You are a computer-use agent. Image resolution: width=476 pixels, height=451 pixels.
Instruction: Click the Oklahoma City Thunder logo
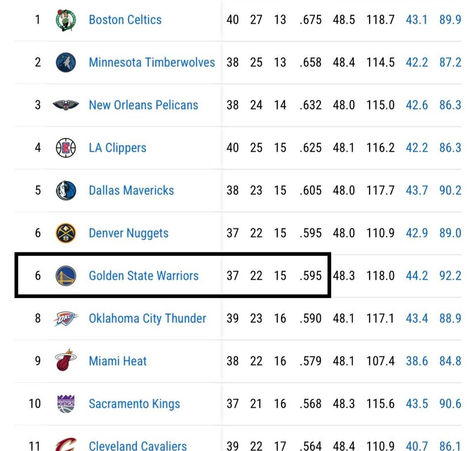pos(65,318)
